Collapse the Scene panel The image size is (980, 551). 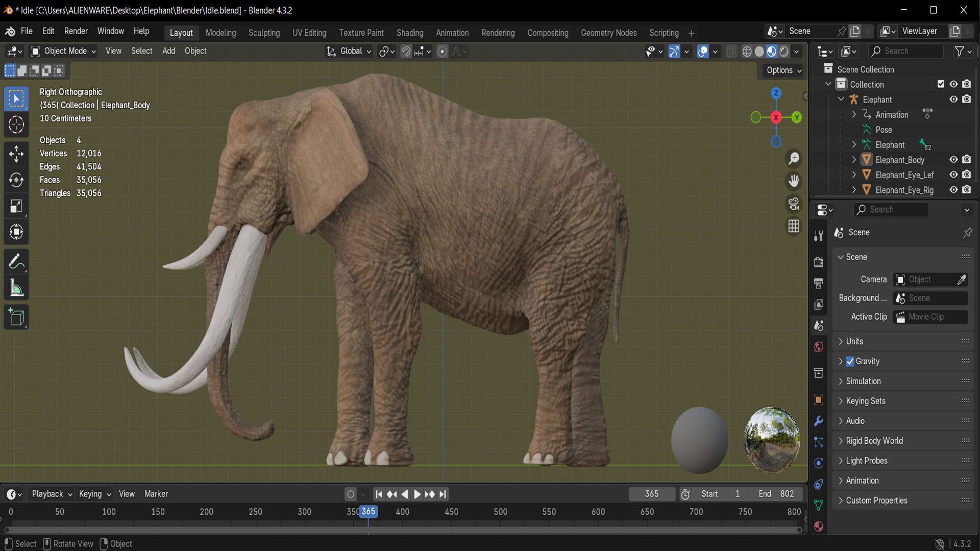pos(903,257)
